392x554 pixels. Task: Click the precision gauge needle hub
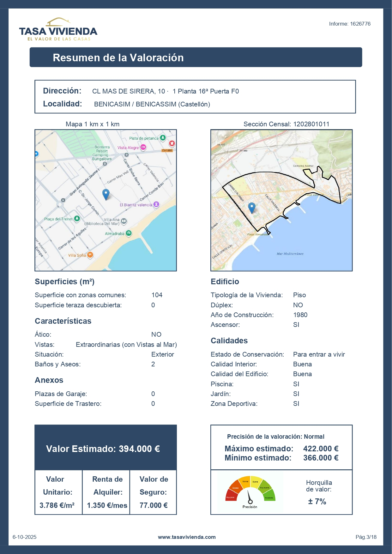250,502
